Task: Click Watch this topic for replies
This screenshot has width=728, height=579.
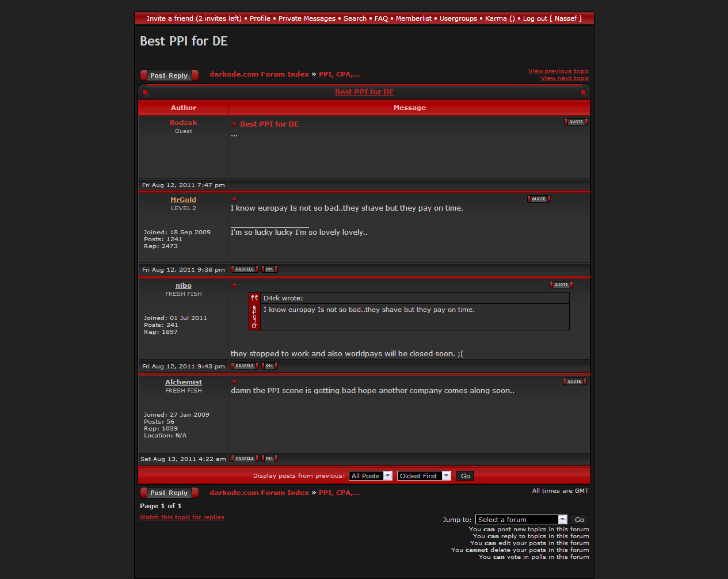Action: point(182,517)
